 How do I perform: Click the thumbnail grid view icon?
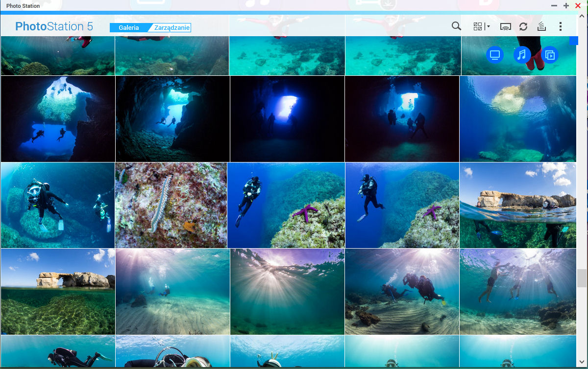[x=478, y=26]
